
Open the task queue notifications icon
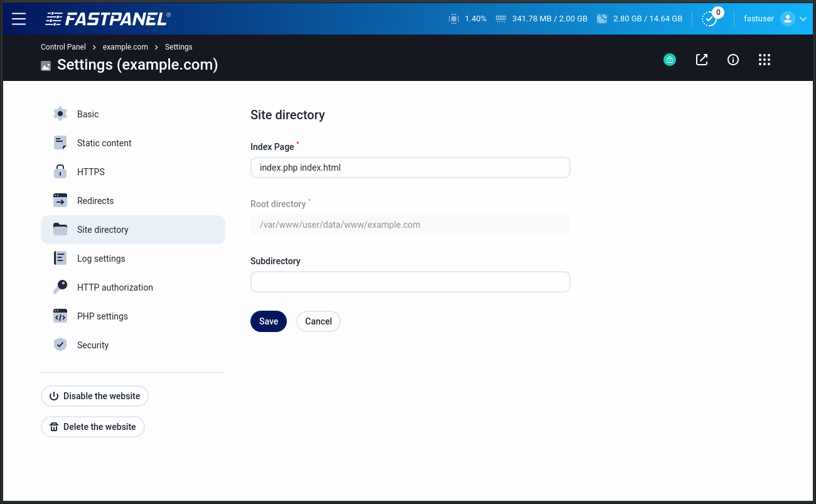pyautogui.click(x=709, y=19)
